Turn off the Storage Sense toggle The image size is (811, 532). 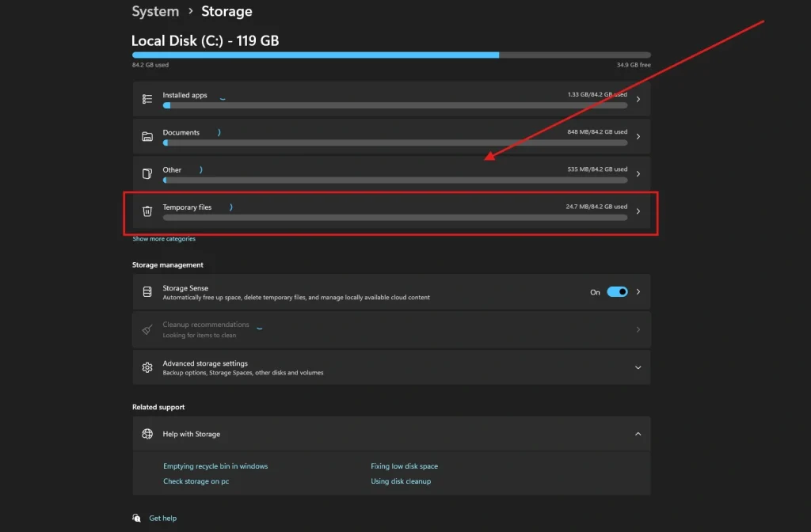pyautogui.click(x=617, y=292)
